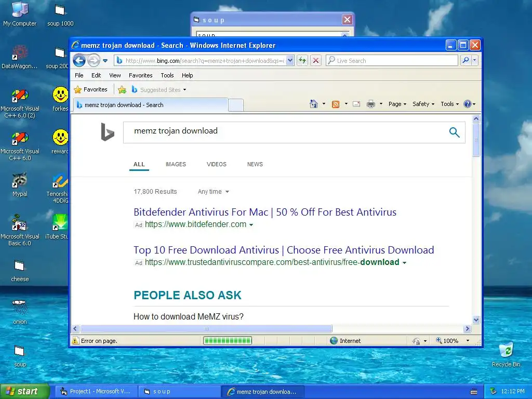The width and height of the screenshot is (532, 399).
Task: Click the Favorites star button
Action: point(90,89)
